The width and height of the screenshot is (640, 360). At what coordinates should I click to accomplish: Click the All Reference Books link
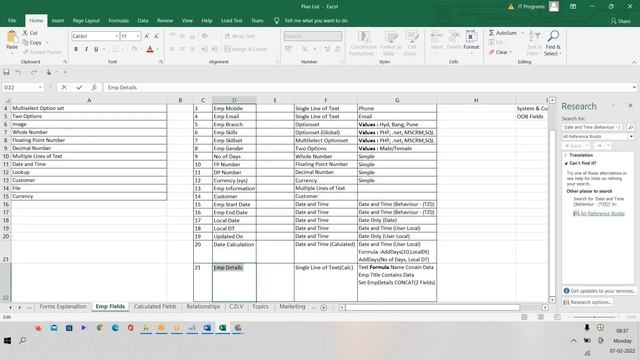(602, 213)
